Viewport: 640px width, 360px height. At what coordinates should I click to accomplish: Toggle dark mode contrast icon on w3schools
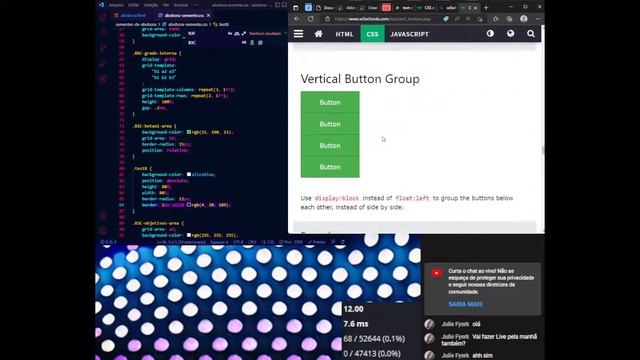490,34
